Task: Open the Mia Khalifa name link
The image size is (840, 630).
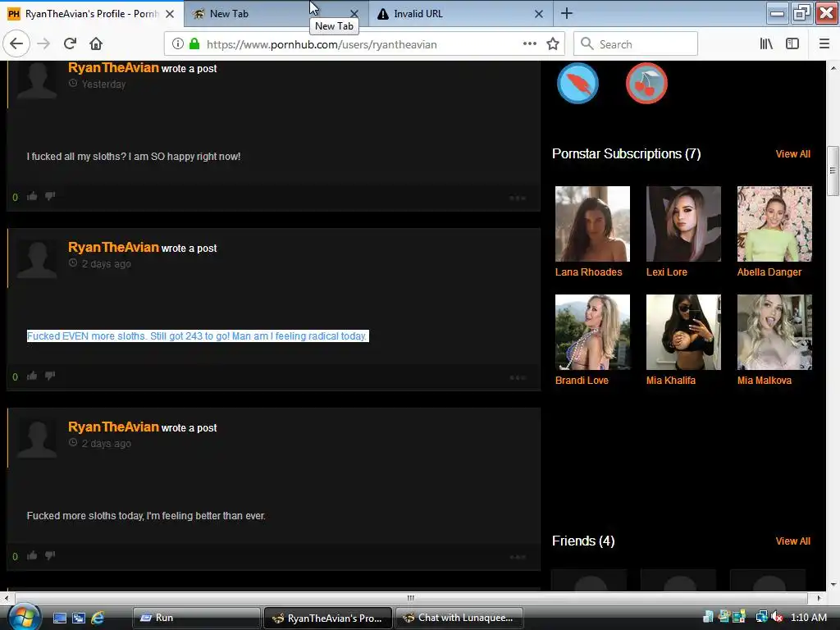Action: 671,381
